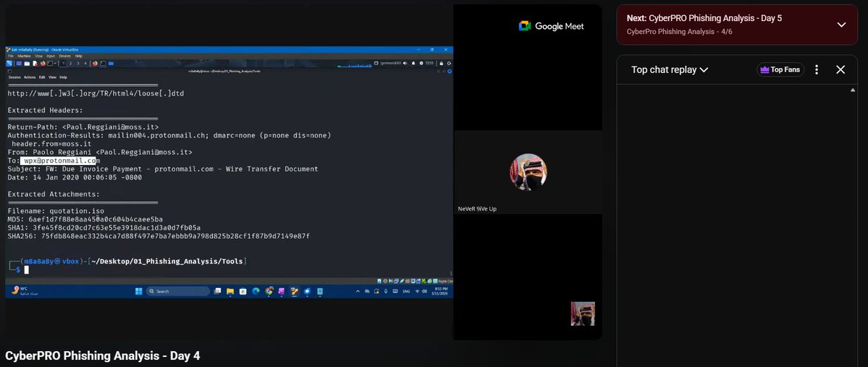Click the ENG language indicator

coord(406,291)
